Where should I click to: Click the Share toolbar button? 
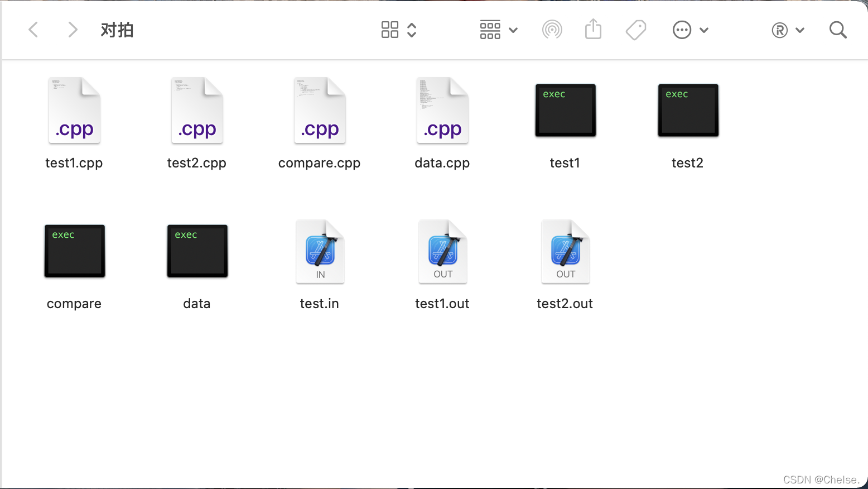(x=594, y=29)
